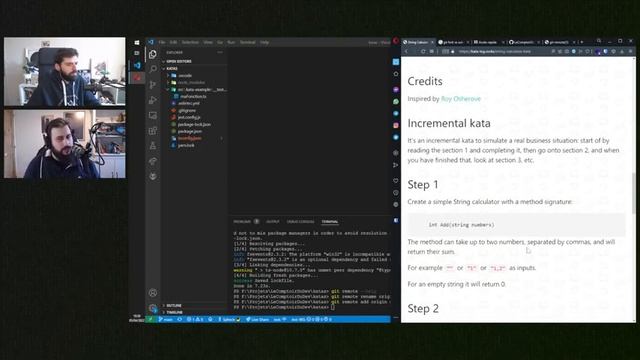
Task: Open the Extensions view
Action: (x=153, y=131)
